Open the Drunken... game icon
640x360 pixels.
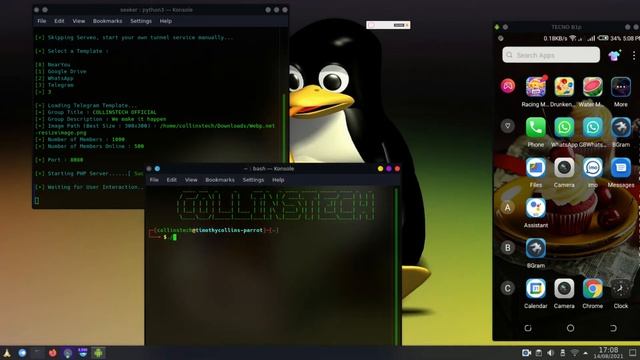pyautogui.click(x=564, y=87)
